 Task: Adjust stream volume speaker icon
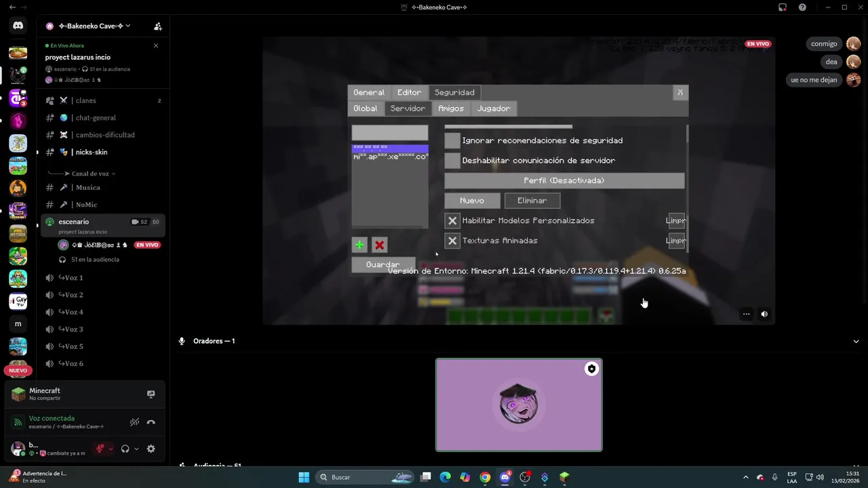pos(764,314)
